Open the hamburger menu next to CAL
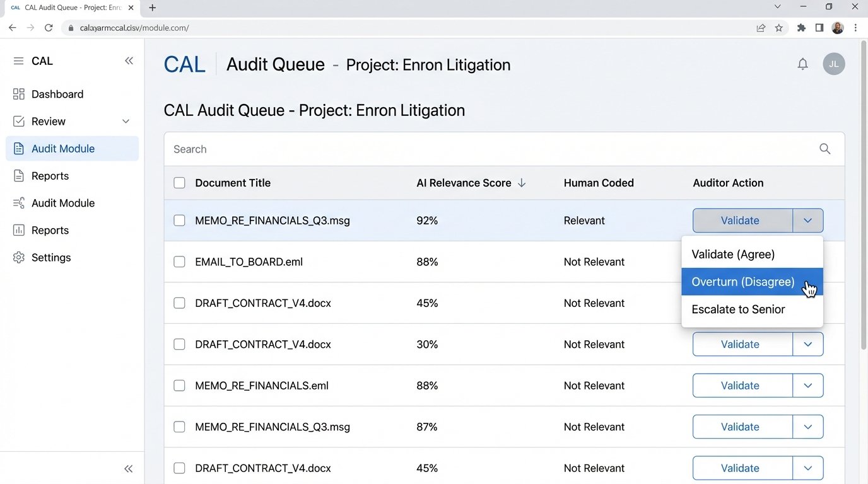This screenshot has height=484, width=868. 19,61
